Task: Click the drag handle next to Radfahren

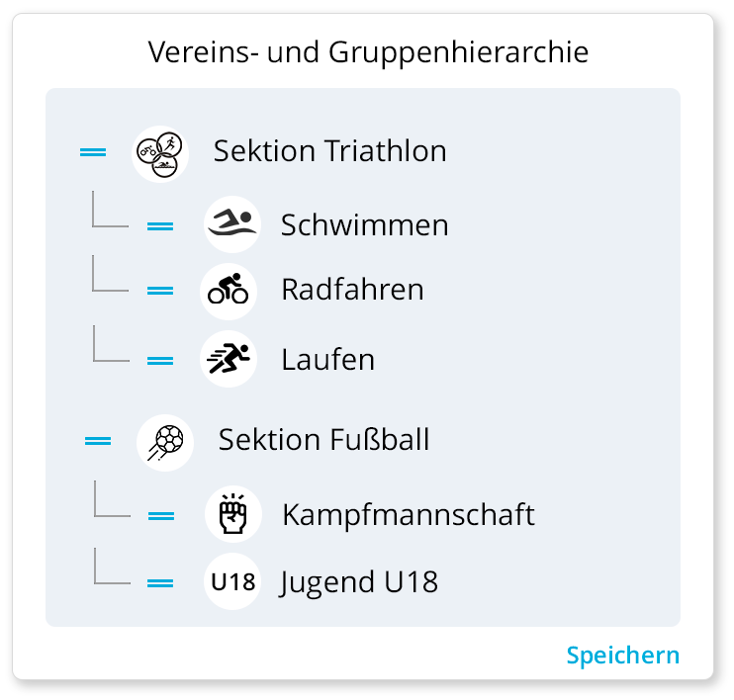Action: [x=160, y=292]
